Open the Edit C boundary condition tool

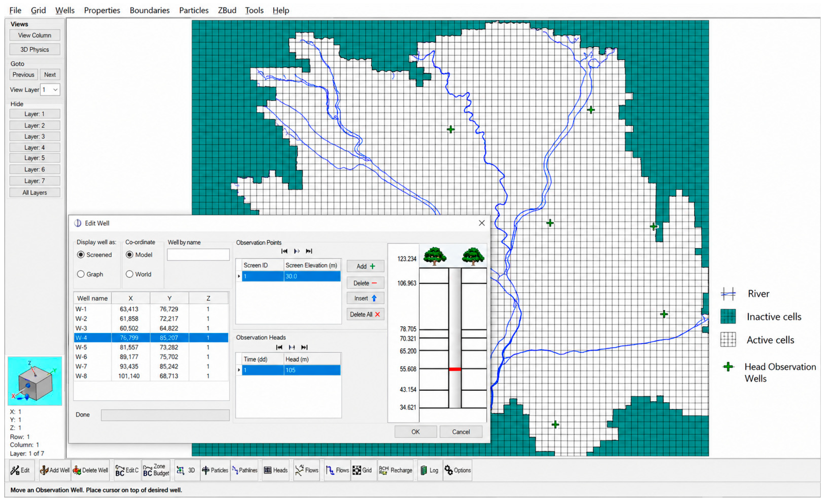point(127,470)
